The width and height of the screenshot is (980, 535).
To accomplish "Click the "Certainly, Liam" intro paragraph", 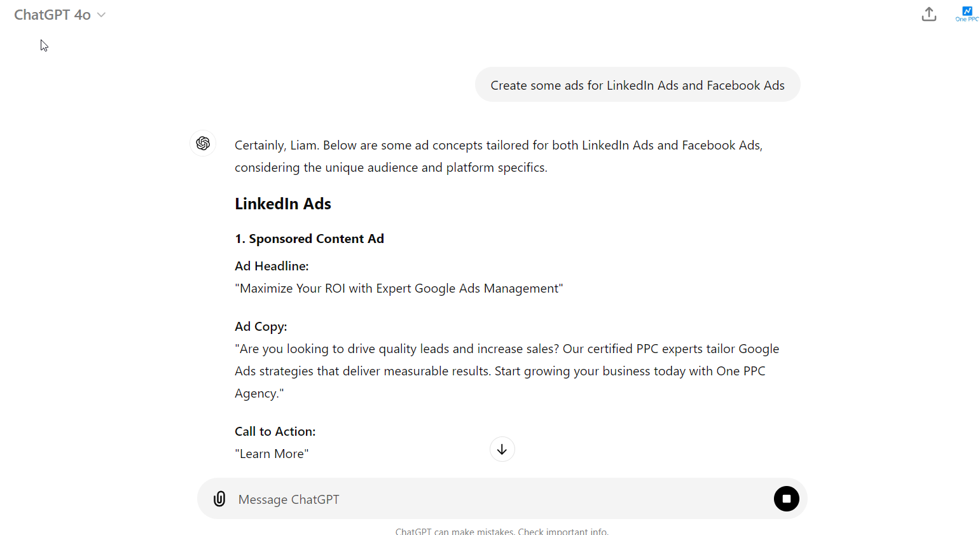I will click(499, 156).
